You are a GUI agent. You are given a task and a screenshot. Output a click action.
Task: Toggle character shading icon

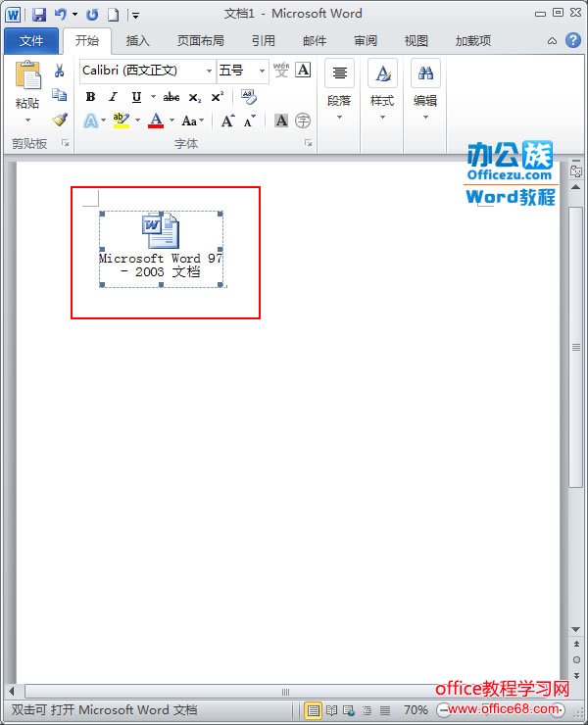281,121
